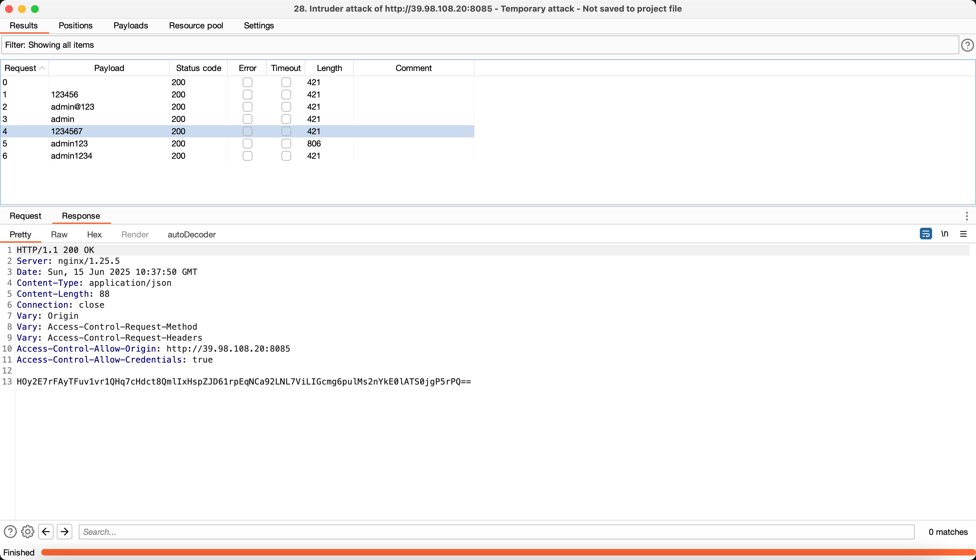Sort by Status code column header
The height and width of the screenshot is (560, 976).
click(198, 68)
